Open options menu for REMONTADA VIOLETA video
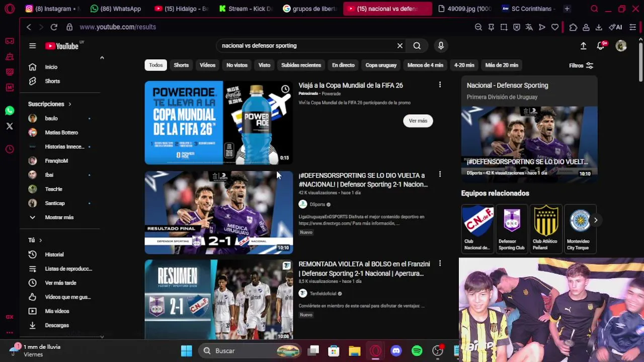The width and height of the screenshot is (644, 362). [440, 263]
